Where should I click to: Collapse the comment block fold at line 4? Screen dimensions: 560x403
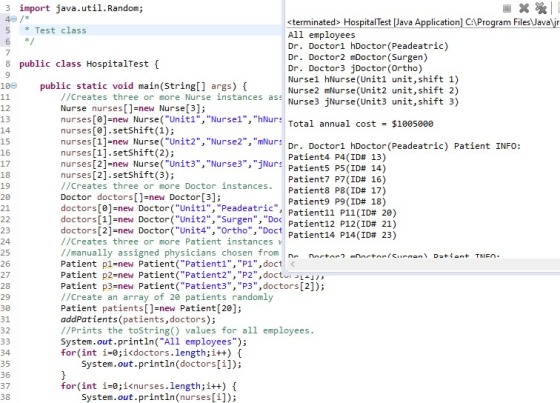point(14,19)
